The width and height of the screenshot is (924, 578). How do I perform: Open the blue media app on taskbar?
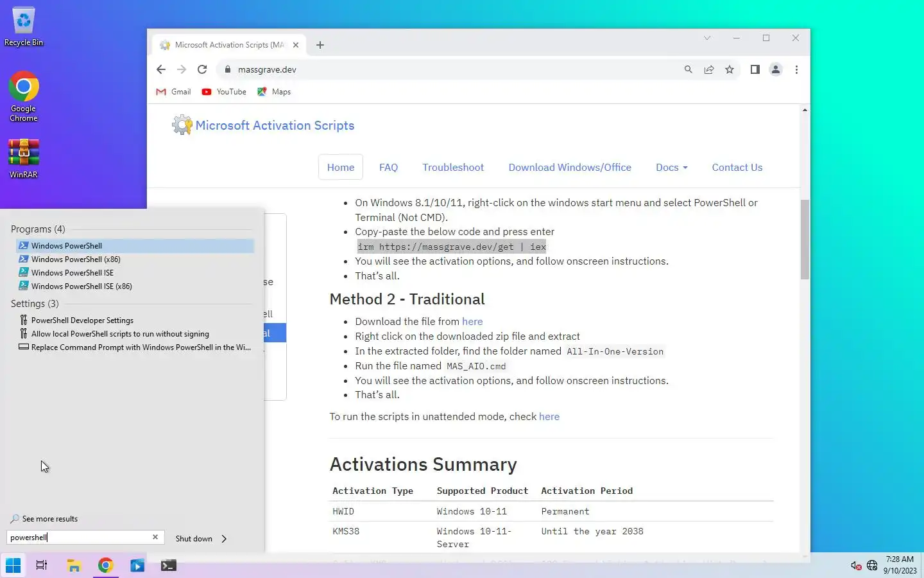pos(137,565)
